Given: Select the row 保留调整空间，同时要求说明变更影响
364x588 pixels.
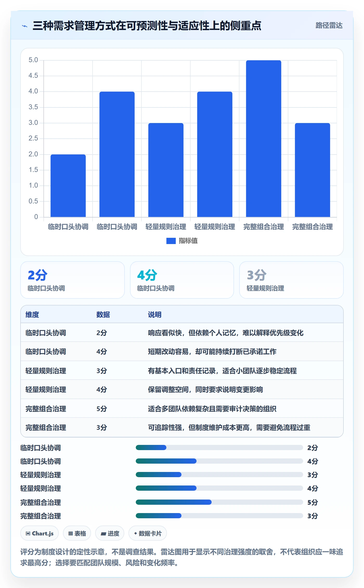Looking at the screenshot, I should [x=182, y=389].
